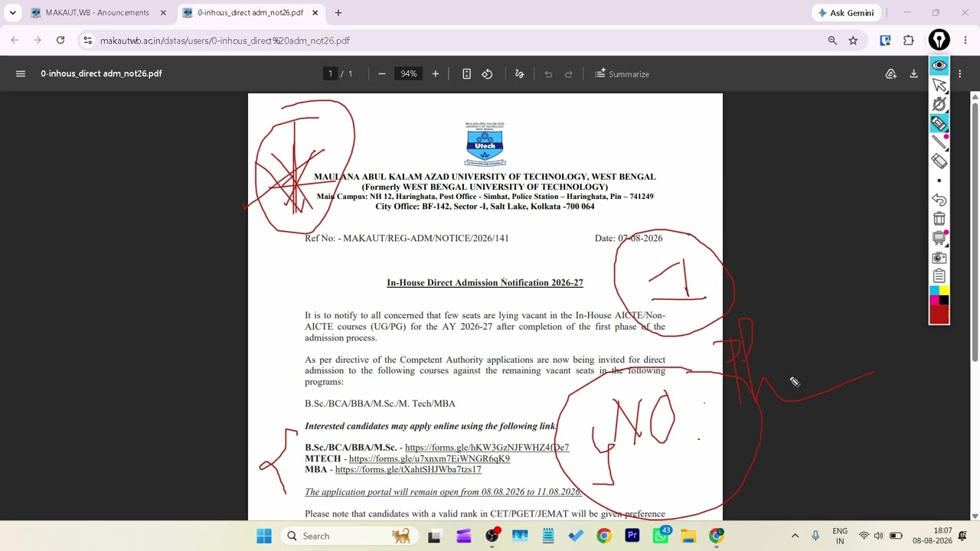The width and height of the screenshot is (980, 551).
Task: Open WhatsApp from the taskbar
Action: click(661, 536)
